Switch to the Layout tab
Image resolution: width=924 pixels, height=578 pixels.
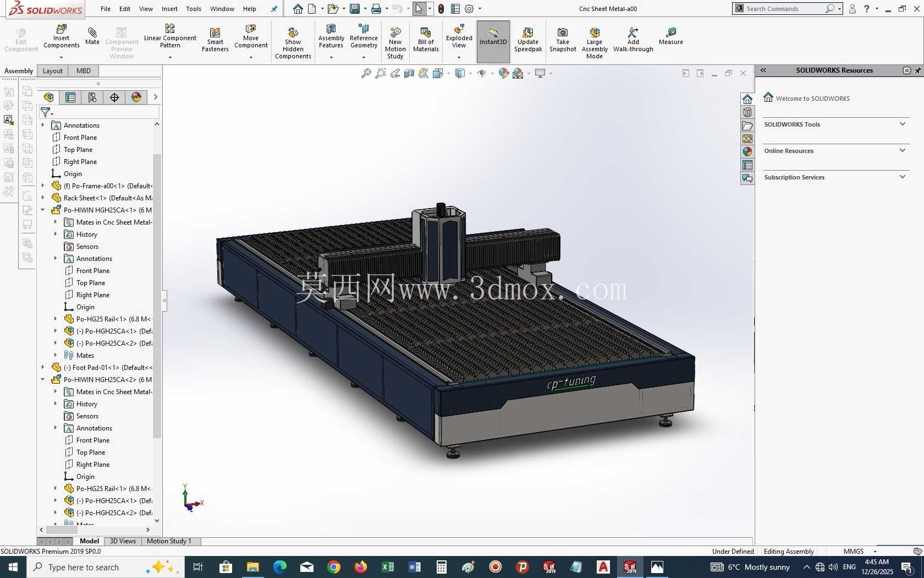(53, 71)
